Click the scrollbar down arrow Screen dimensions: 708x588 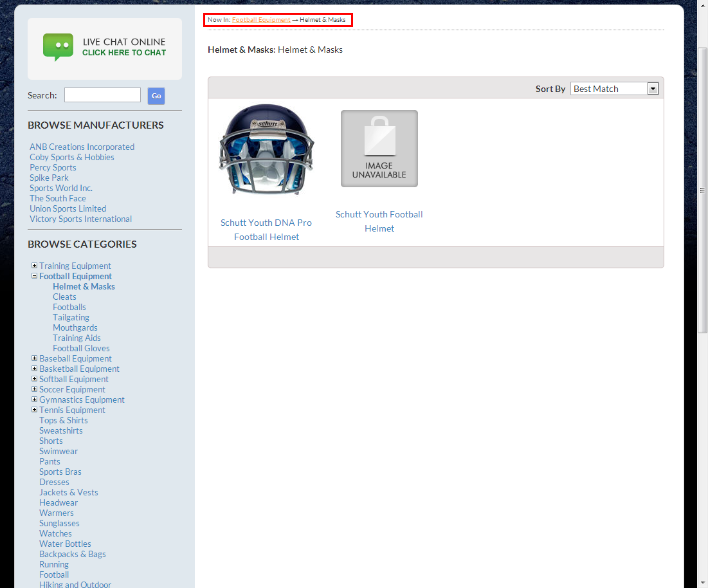point(702,583)
